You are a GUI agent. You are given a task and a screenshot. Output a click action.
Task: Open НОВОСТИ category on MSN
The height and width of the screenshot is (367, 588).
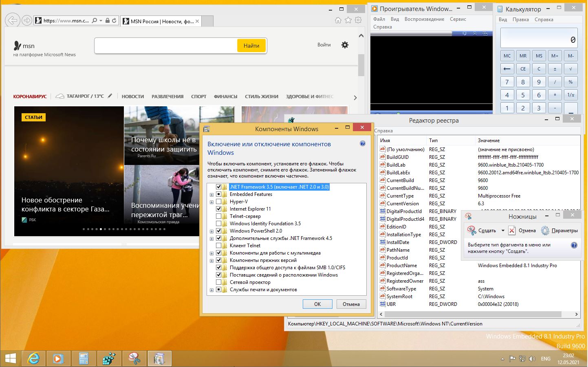(x=133, y=97)
